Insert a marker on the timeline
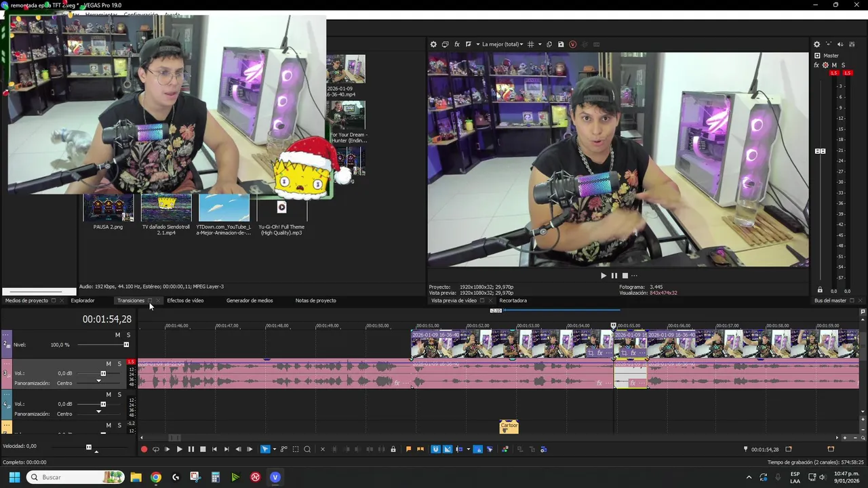Image resolution: width=868 pixels, height=488 pixels. [x=408, y=449]
